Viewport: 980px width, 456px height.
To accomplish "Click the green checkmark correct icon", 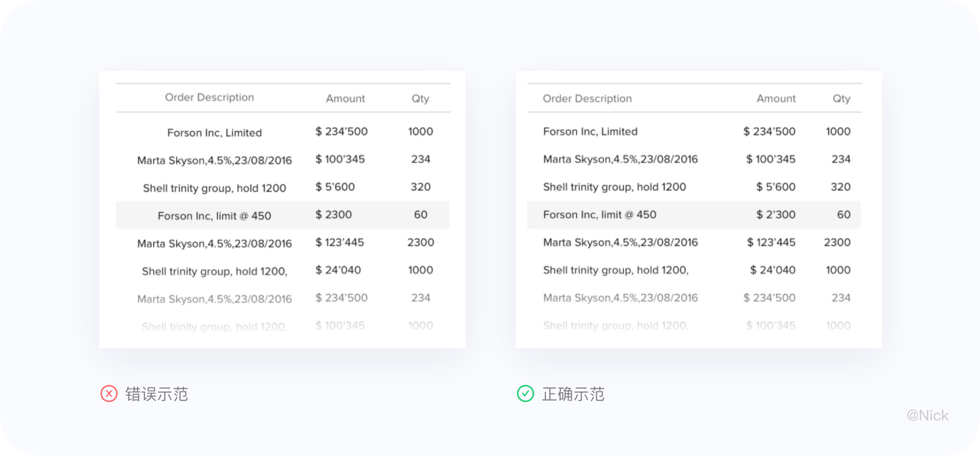I will click(x=525, y=394).
